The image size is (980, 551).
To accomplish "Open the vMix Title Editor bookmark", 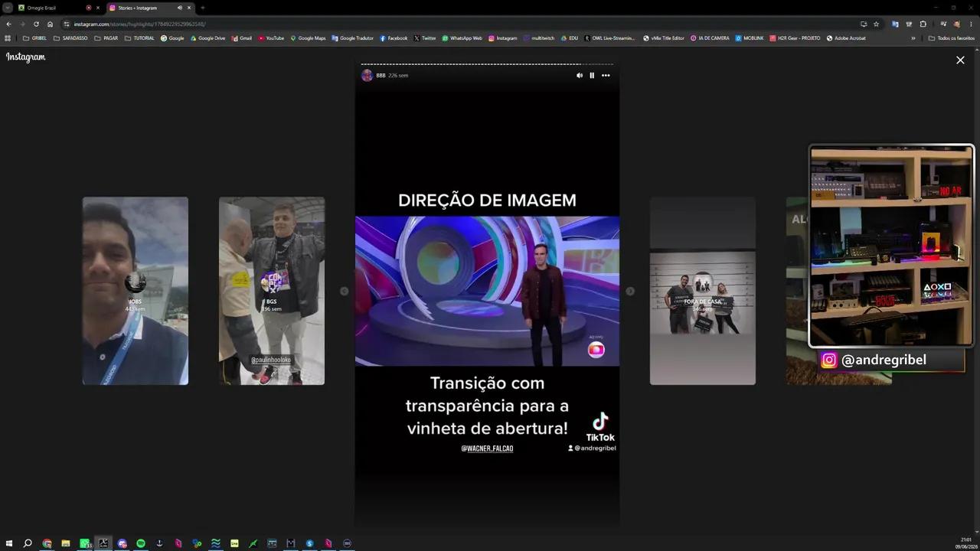I will pyautogui.click(x=664, y=38).
